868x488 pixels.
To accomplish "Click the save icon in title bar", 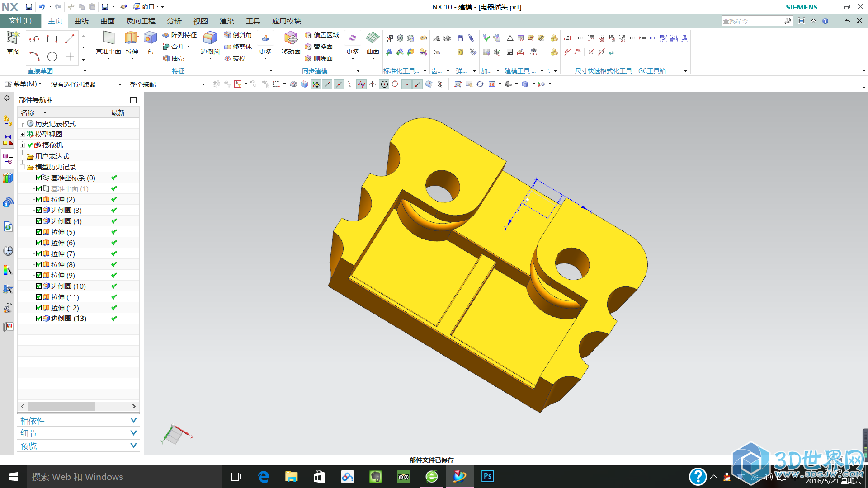I will click(28, 7).
